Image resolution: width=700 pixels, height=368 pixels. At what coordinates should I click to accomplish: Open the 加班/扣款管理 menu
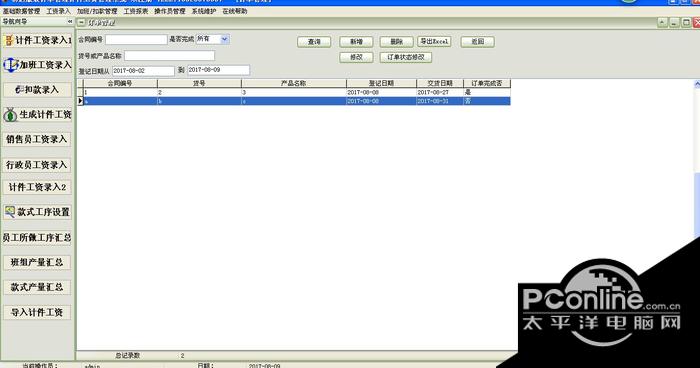point(97,11)
